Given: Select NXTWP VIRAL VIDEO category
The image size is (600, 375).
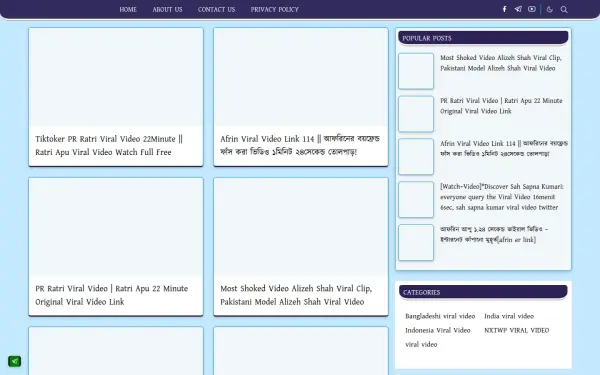Looking at the screenshot, I should click(x=517, y=330).
